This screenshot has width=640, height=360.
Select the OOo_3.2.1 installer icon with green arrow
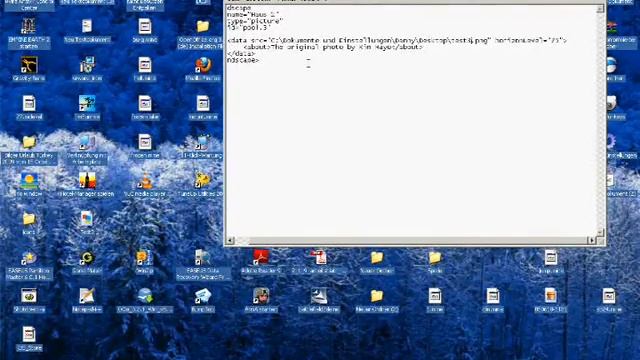tap(145, 296)
